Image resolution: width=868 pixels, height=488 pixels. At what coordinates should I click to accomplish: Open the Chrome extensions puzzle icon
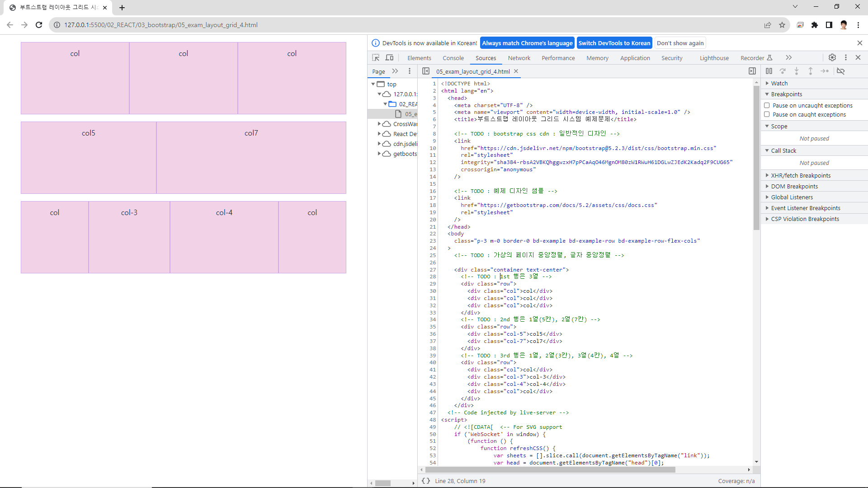815,25
